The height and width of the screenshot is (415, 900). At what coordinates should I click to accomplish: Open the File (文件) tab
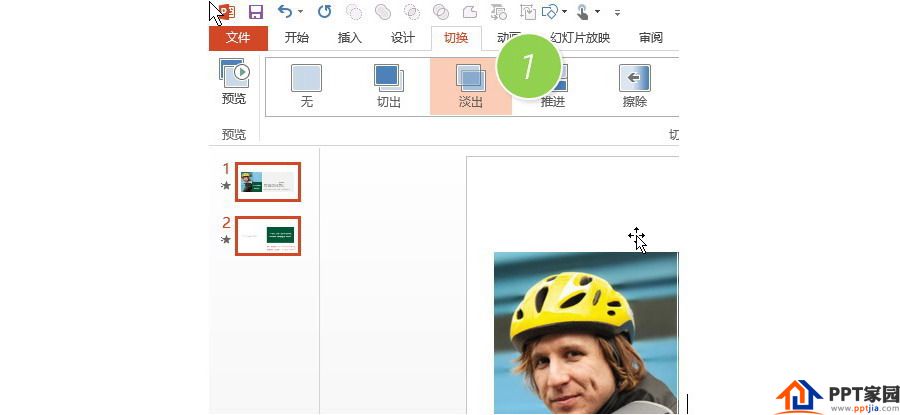click(x=238, y=38)
